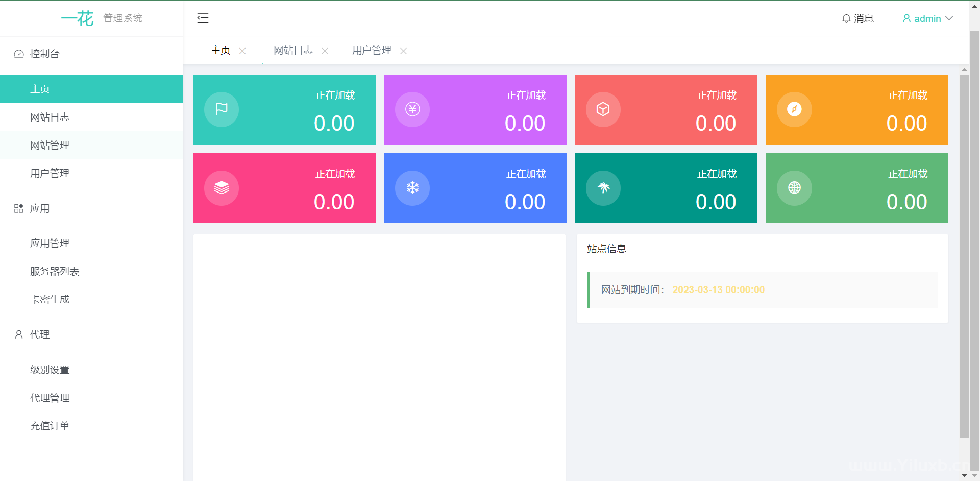Screen dimensions: 980x481
Task: Click the bell notification icon
Action: click(846, 18)
